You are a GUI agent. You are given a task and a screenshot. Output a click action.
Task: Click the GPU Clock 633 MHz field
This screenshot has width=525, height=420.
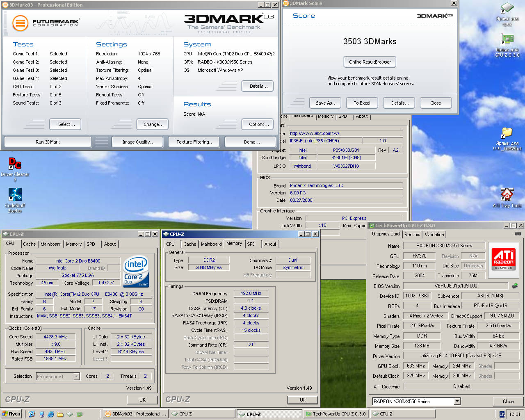tap(416, 366)
